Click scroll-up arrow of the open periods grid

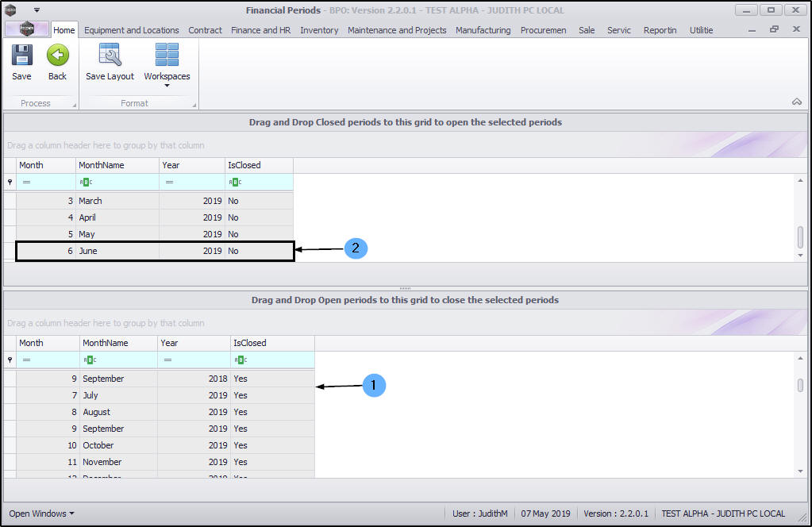click(x=800, y=180)
